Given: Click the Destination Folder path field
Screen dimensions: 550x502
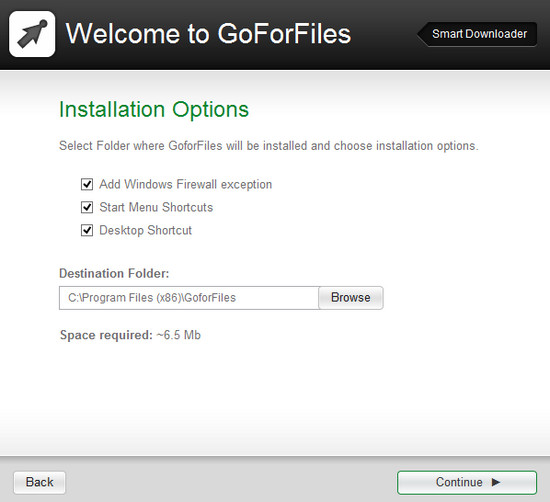Looking at the screenshot, I should tap(189, 298).
